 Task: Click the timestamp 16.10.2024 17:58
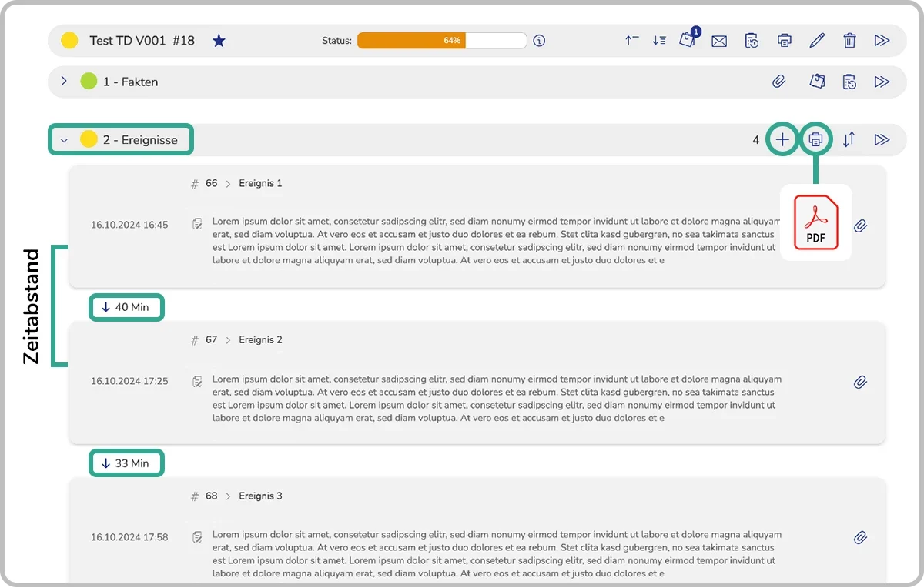[x=129, y=537]
